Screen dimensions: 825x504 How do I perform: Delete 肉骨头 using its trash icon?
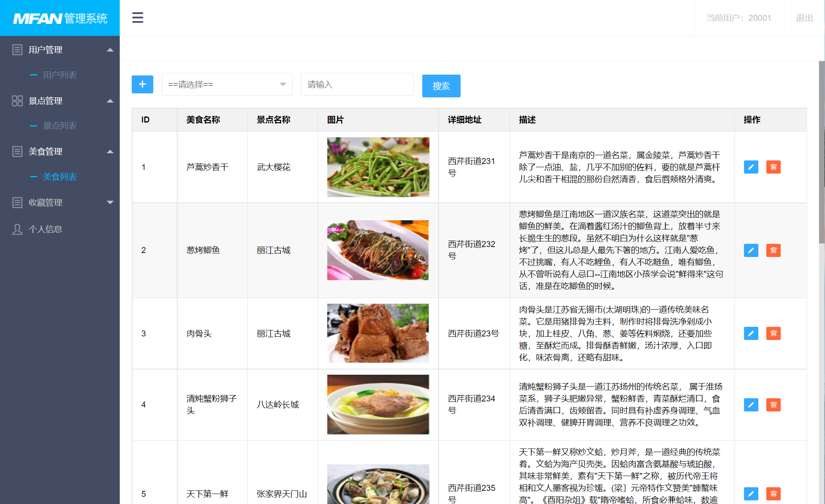(774, 333)
